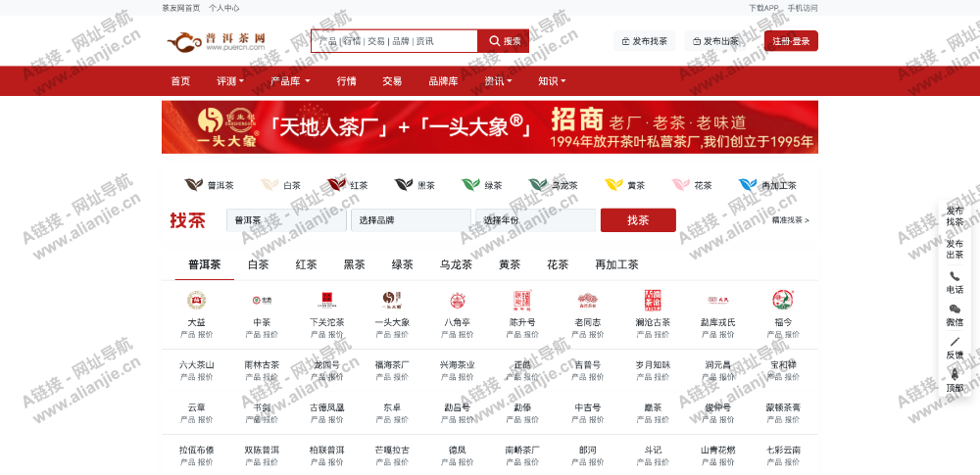
Task: Click the 大益 brand logo
Action: pos(196,301)
